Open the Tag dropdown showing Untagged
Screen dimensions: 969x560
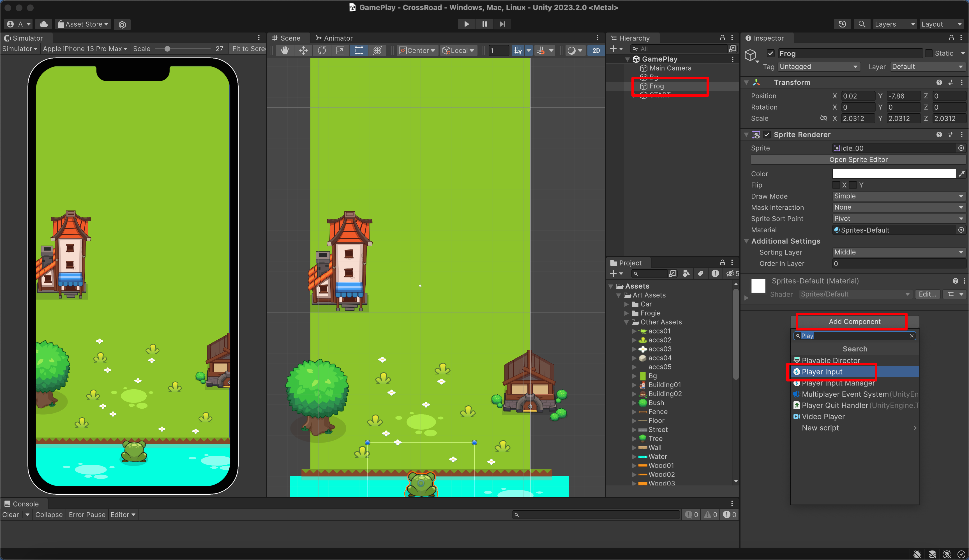coord(819,66)
